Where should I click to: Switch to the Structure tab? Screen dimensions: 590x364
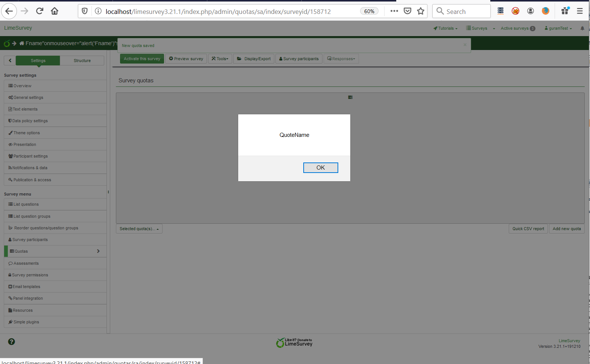pyautogui.click(x=82, y=61)
